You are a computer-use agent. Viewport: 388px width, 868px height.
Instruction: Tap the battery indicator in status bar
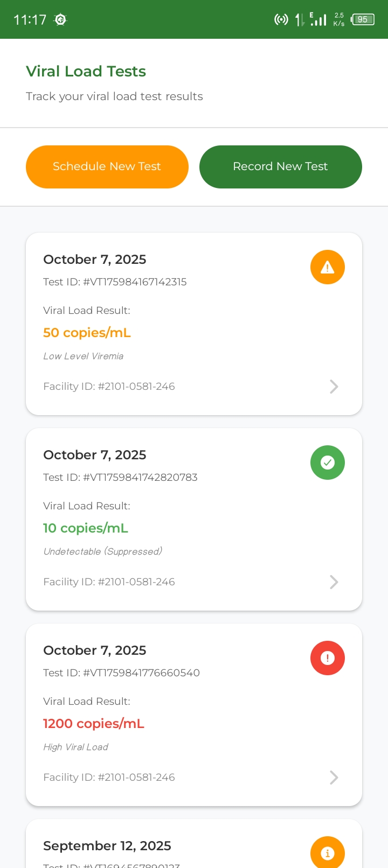[363, 19]
